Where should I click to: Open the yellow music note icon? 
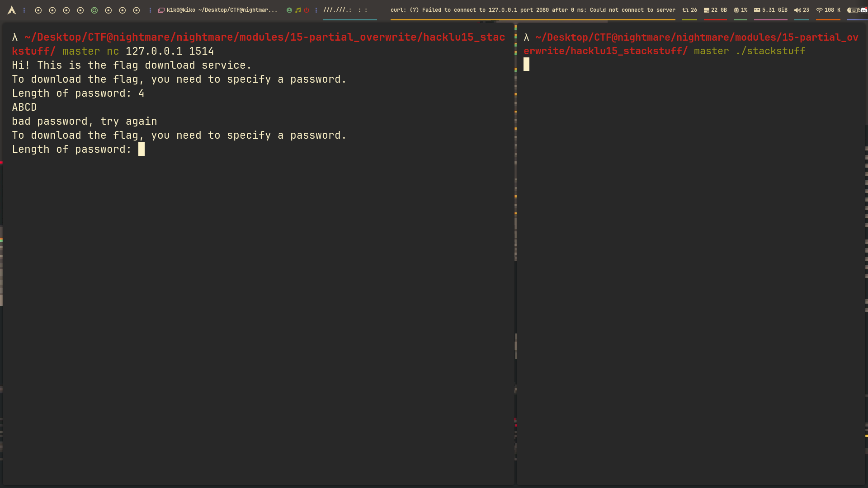(298, 10)
